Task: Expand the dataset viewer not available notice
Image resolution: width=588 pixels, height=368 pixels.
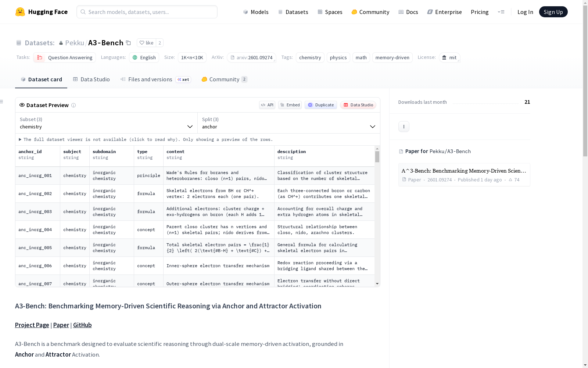Action: pyautogui.click(x=146, y=139)
